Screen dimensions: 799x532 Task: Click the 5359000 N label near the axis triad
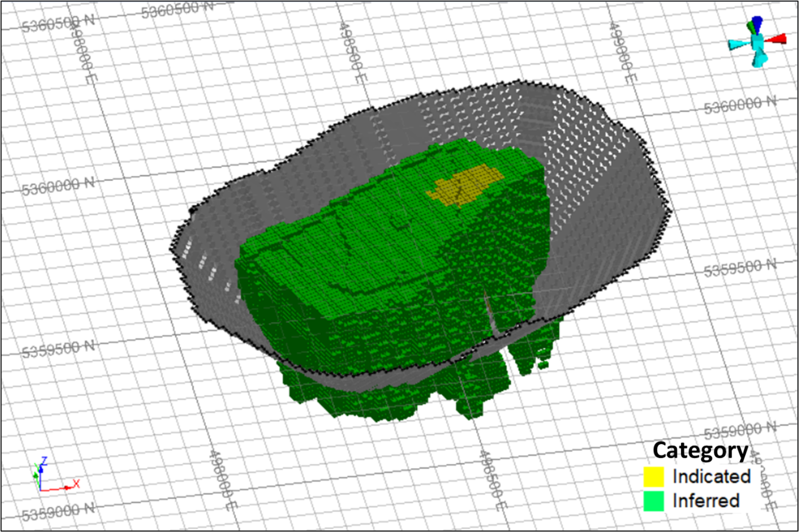coord(58,511)
